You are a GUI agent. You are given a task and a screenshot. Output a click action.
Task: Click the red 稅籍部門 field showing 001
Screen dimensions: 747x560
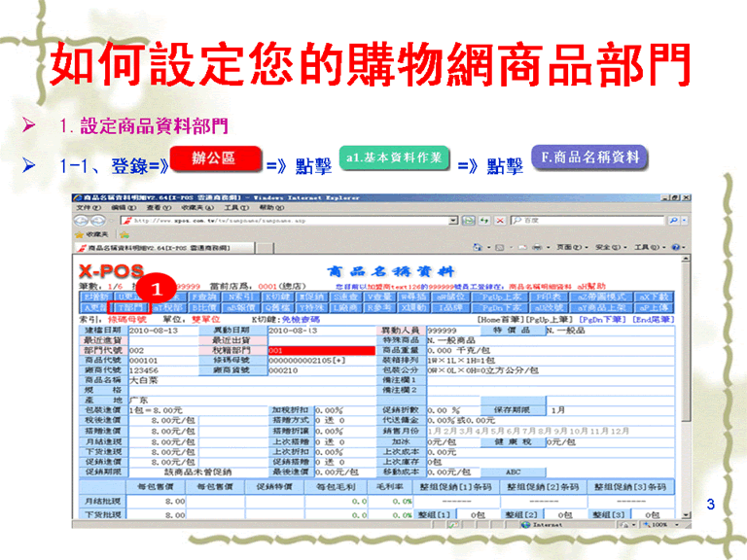pyautogui.click(x=322, y=350)
